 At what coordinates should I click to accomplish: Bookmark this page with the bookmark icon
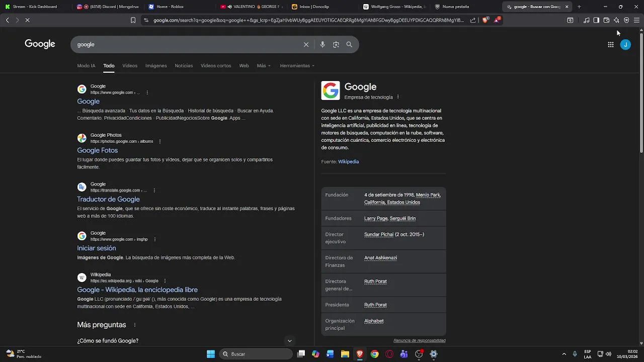[x=133, y=20]
